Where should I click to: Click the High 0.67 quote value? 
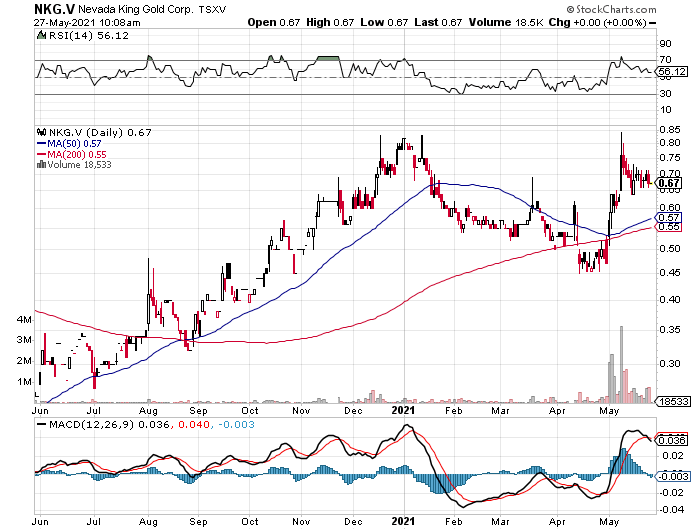(330, 22)
